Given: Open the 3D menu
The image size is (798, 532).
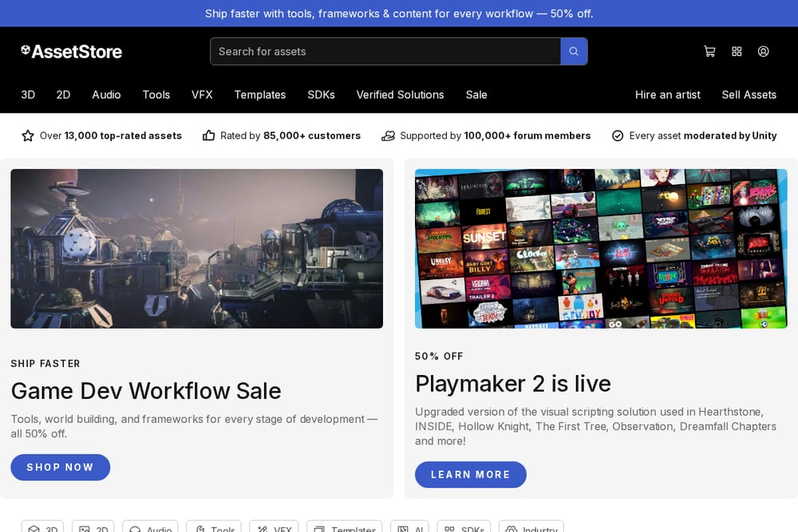Looking at the screenshot, I should pos(28,95).
